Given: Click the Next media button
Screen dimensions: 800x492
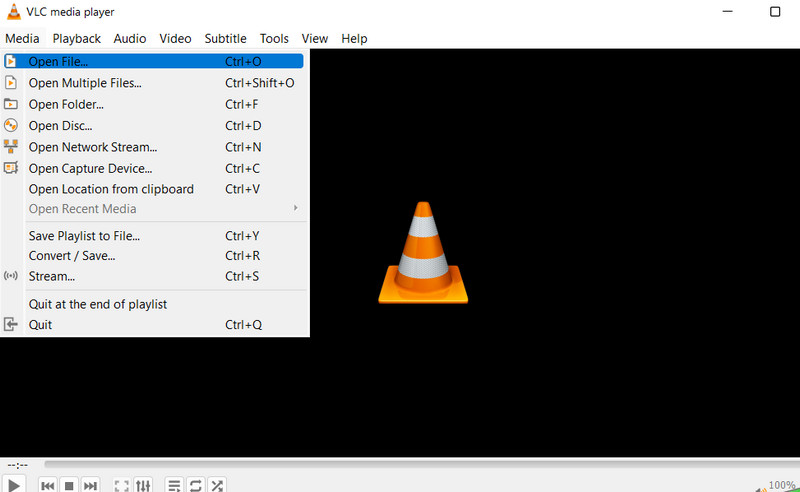Looking at the screenshot, I should pos(90,486).
